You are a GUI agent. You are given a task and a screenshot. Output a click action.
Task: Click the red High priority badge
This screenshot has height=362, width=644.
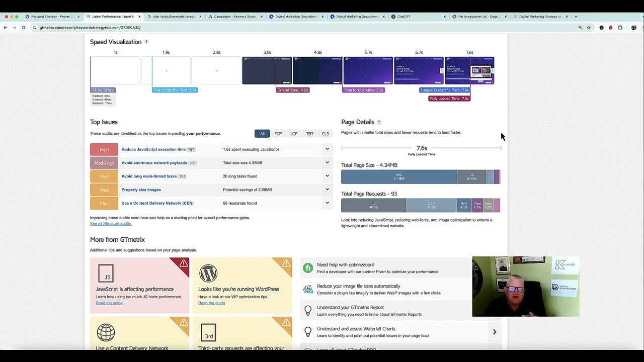point(104,149)
